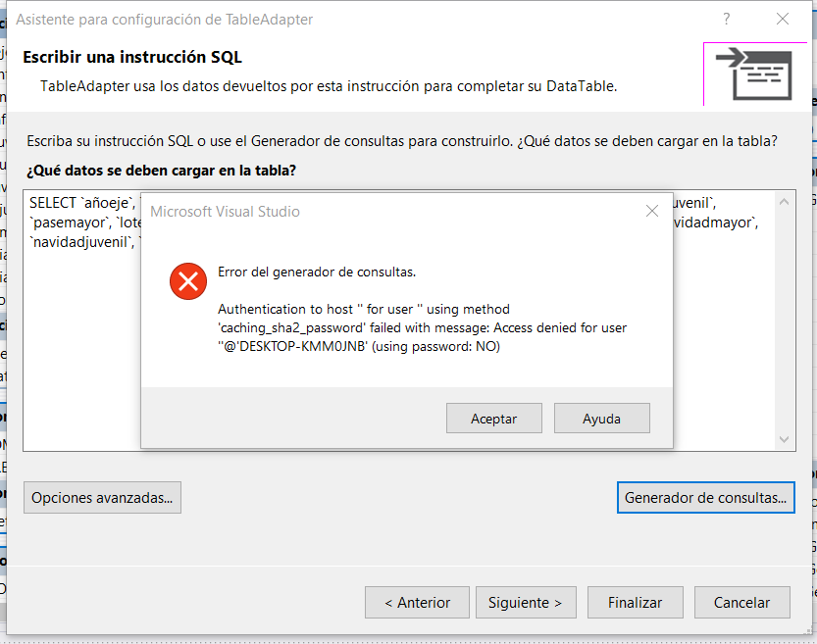Click the Ayuda button in error dialog
Viewport: 817px width, 644px height.
[602, 418]
